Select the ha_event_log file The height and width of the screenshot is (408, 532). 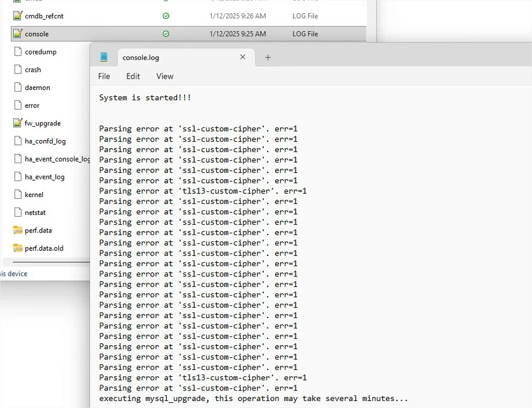click(x=44, y=177)
